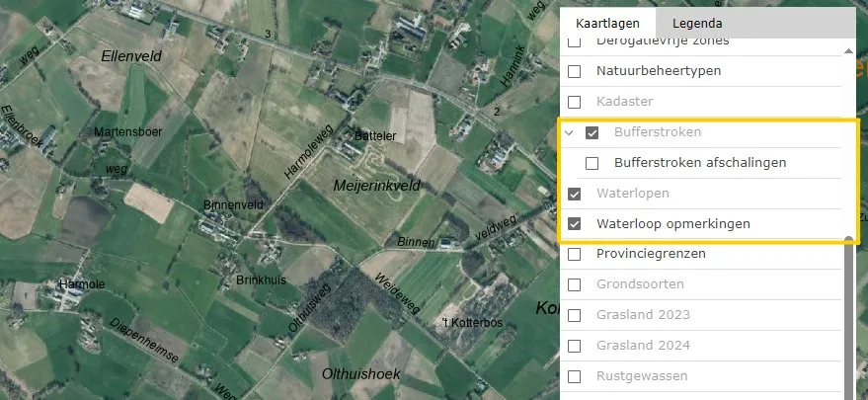Uncheck Waterloop opmerkingen checkbox

click(575, 224)
